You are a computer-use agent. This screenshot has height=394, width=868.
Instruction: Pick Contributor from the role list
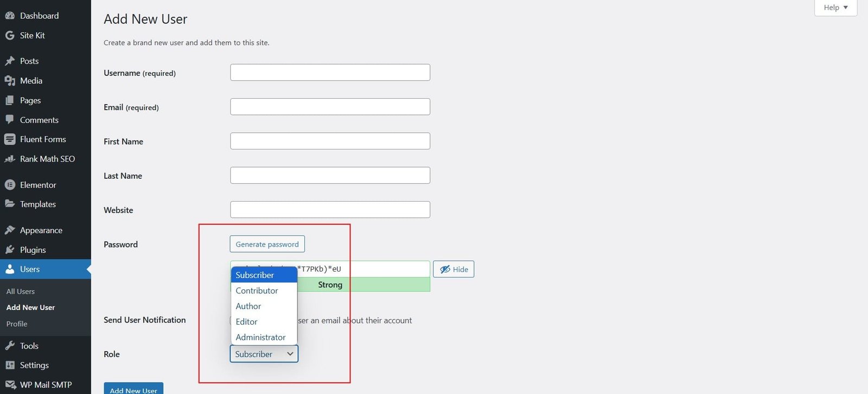[x=257, y=290]
